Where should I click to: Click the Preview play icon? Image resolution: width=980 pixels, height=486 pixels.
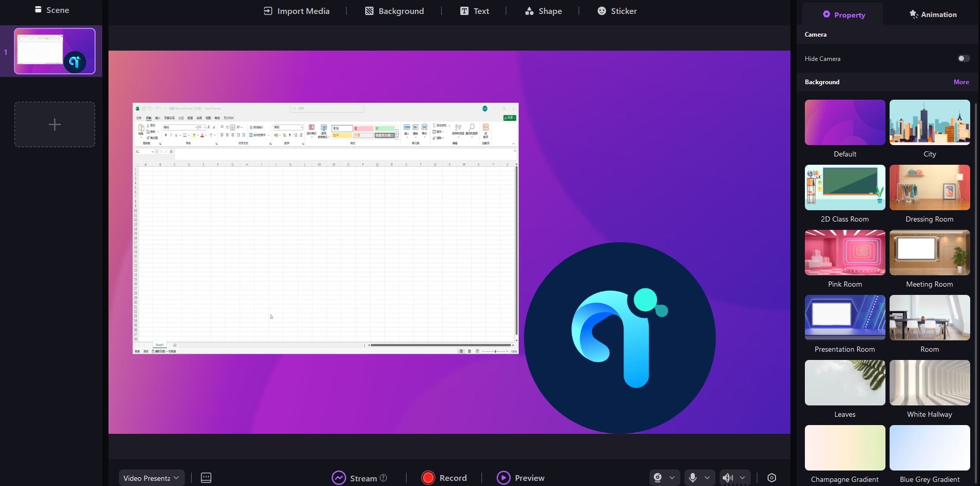tap(504, 478)
